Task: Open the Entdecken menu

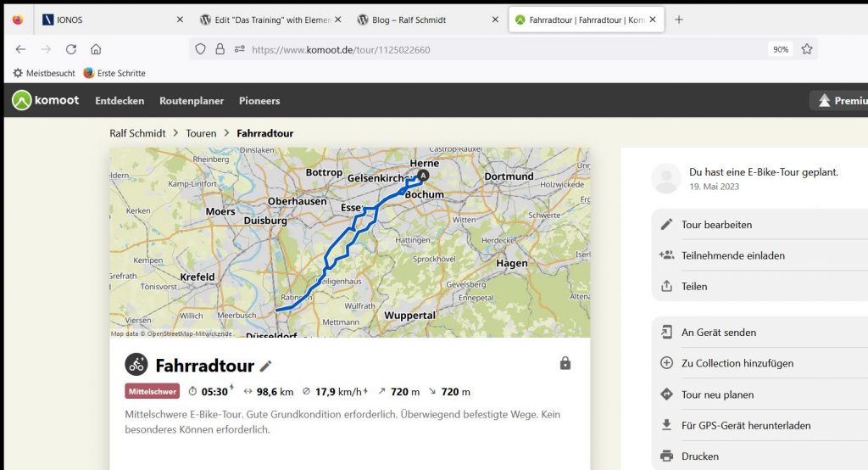Action: pyautogui.click(x=120, y=100)
